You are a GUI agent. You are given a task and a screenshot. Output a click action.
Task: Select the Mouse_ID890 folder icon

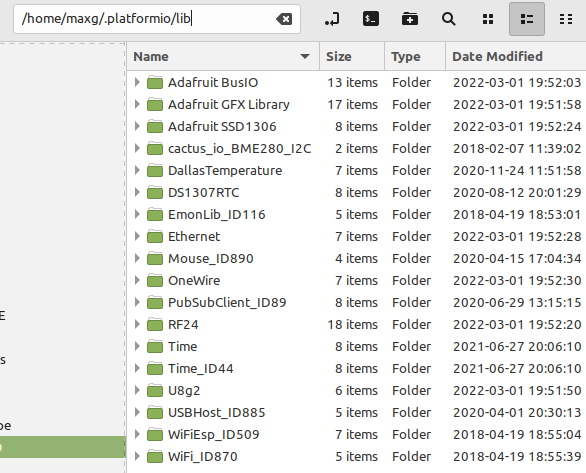[x=155, y=259]
